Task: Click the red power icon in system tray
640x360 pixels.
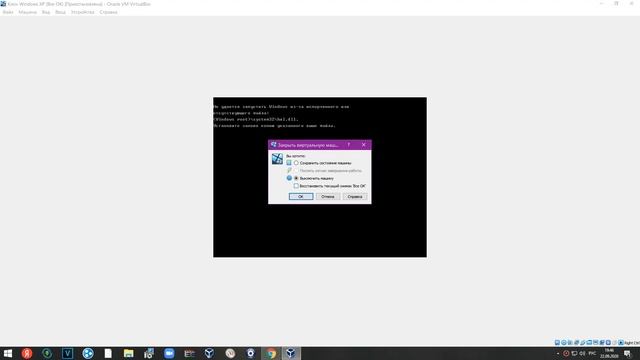Action: tap(566, 353)
